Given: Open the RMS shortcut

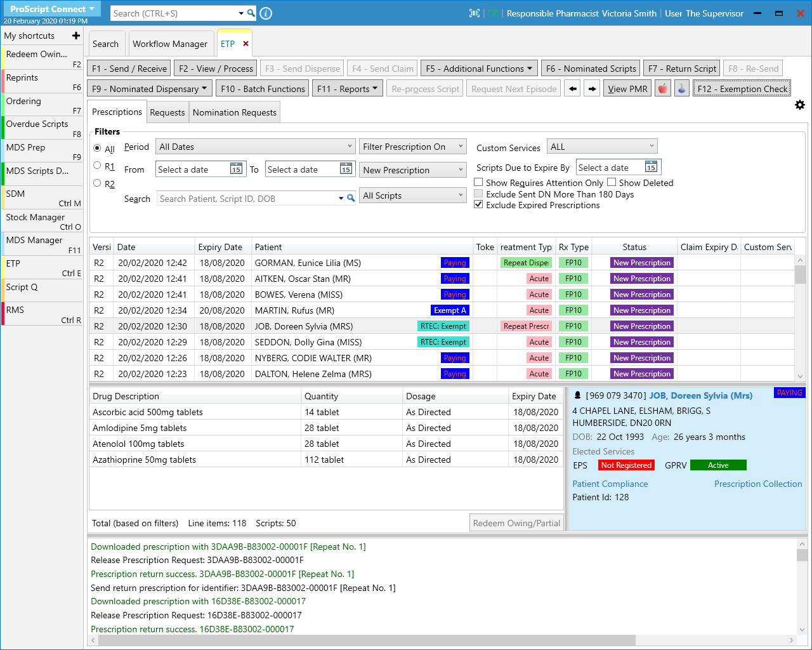Looking at the screenshot, I should click(43, 314).
